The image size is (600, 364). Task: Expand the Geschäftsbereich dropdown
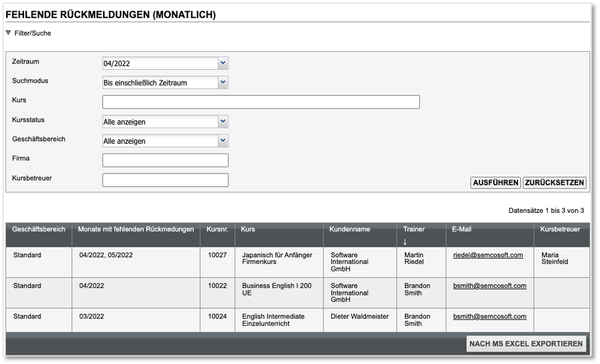click(x=223, y=141)
